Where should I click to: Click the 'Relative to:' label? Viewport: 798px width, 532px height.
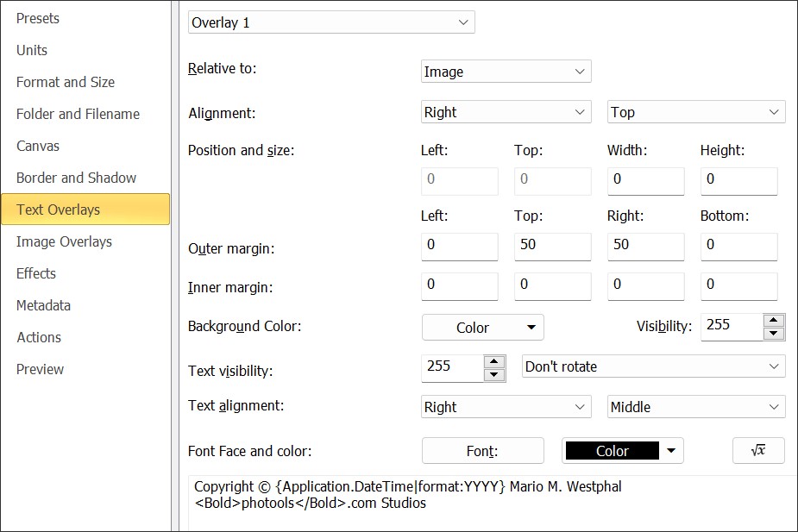pyautogui.click(x=223, y=69)
